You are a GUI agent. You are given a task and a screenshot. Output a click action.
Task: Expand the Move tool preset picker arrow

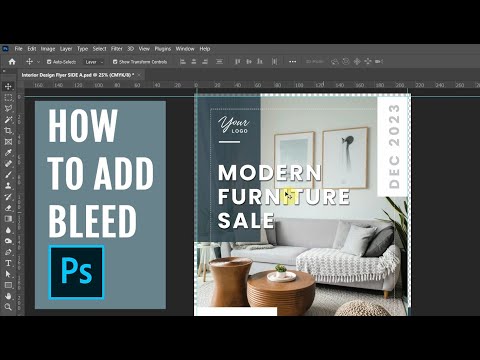[x=39, y=62]
